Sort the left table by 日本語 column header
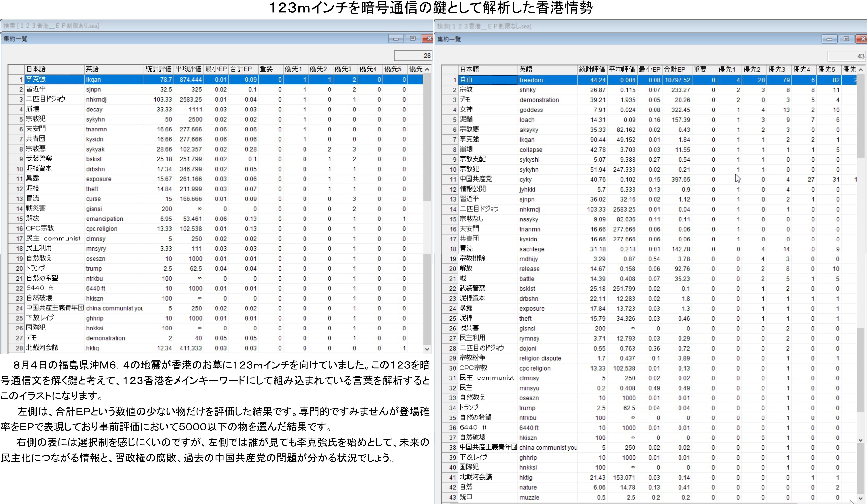 tap(54, 69)
